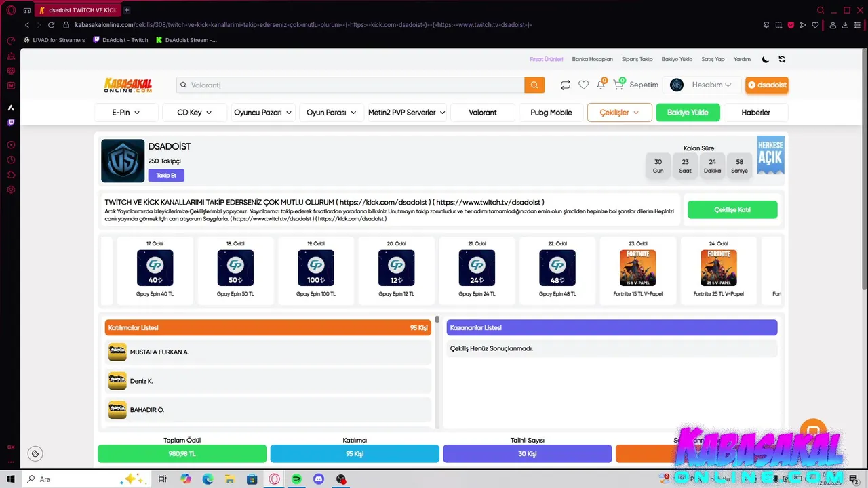Open the Yardım help link
The image size is (868, 488).
(x=742, y=59)
